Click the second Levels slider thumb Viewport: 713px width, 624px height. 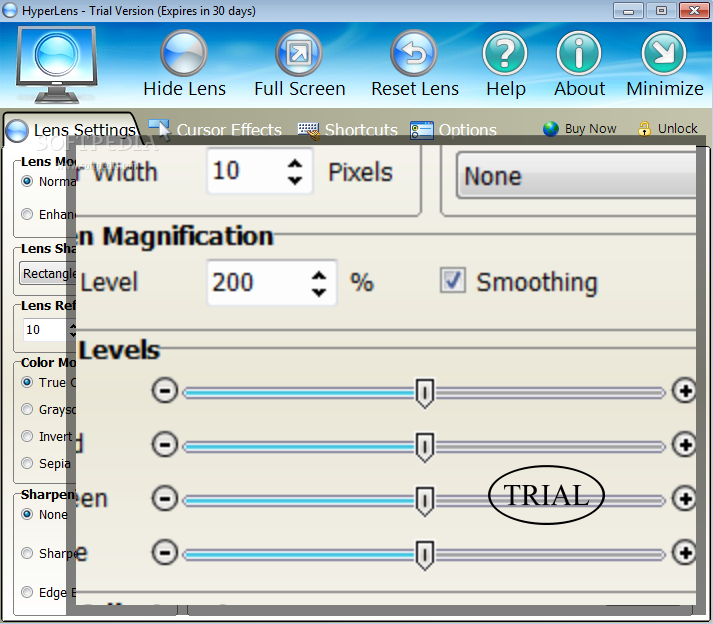[x=425, y=447]
